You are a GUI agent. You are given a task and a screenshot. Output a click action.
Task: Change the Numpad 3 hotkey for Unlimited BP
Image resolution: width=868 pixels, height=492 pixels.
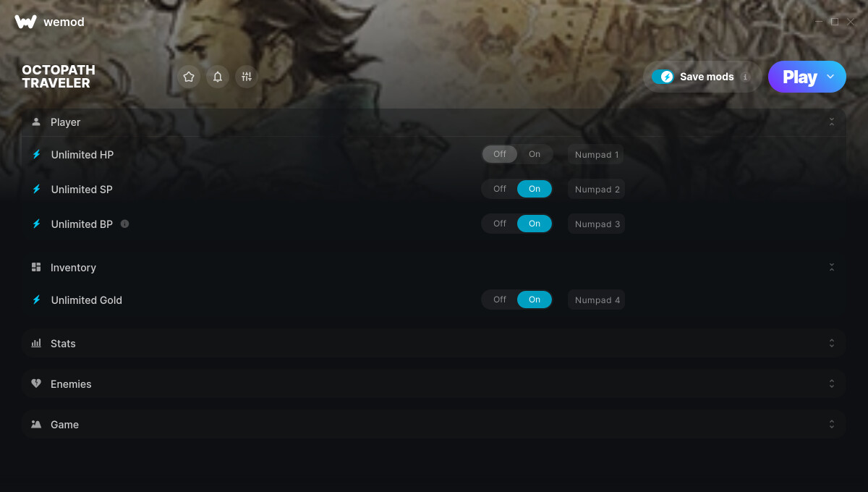pyautogui.click(x=597, y=224)
